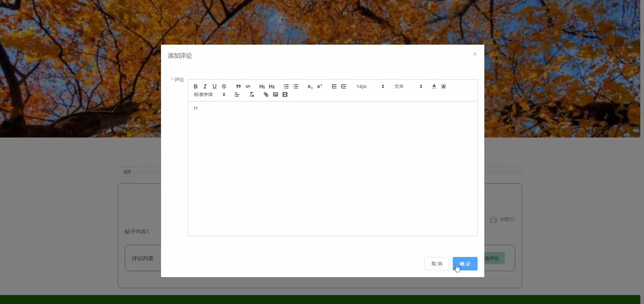The height and width of the screenshot is (304, 644).
Task: Insert an image into the comment
Action: coord(275,94)
